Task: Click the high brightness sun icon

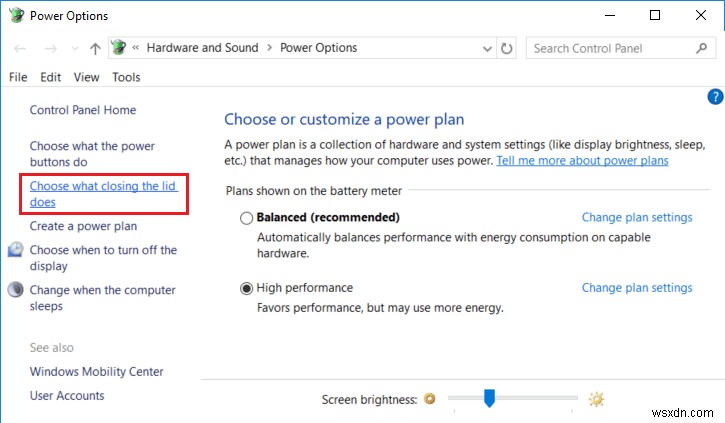Action: pyautogui.click(x=596, y=399)
